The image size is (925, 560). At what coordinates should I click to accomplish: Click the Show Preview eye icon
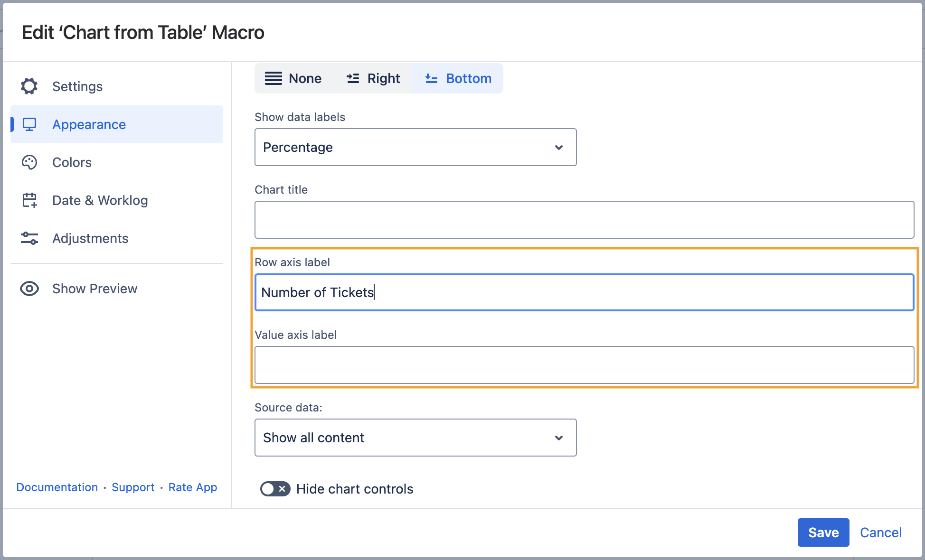click(29, 289)
